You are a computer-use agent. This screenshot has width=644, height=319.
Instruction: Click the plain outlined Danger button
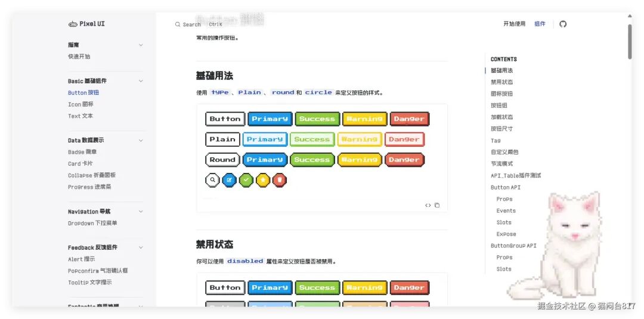pos(404,139)
